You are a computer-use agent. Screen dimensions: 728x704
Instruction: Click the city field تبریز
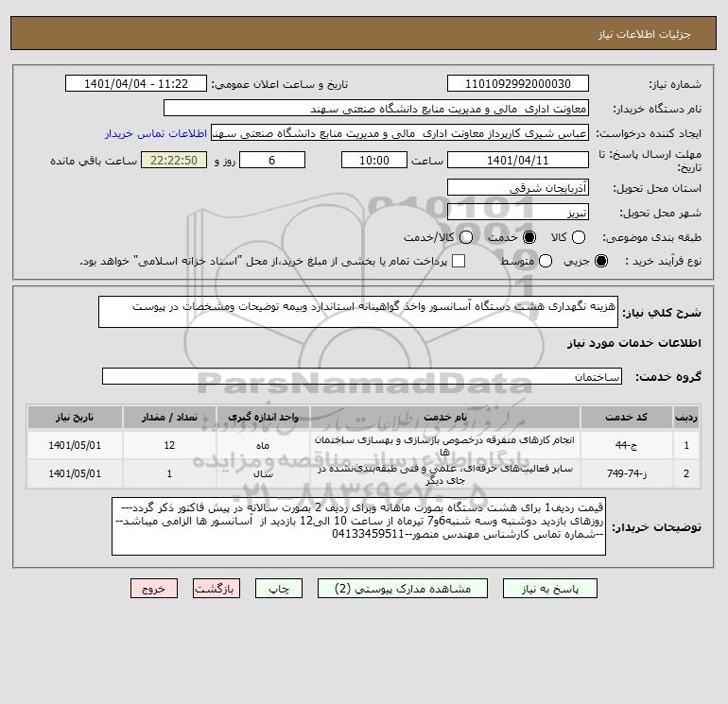coord(518,212)
